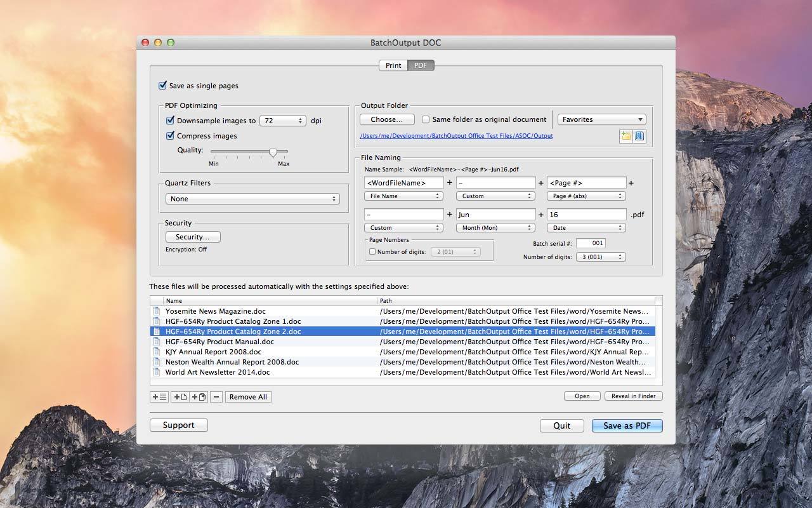Select the PDF tab
The image size is (812, 508).
coord(421,65)
